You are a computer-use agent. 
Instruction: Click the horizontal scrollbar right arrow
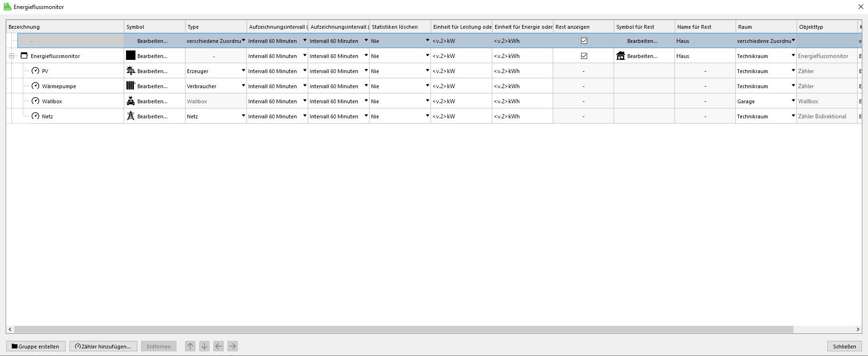(859, 329)
